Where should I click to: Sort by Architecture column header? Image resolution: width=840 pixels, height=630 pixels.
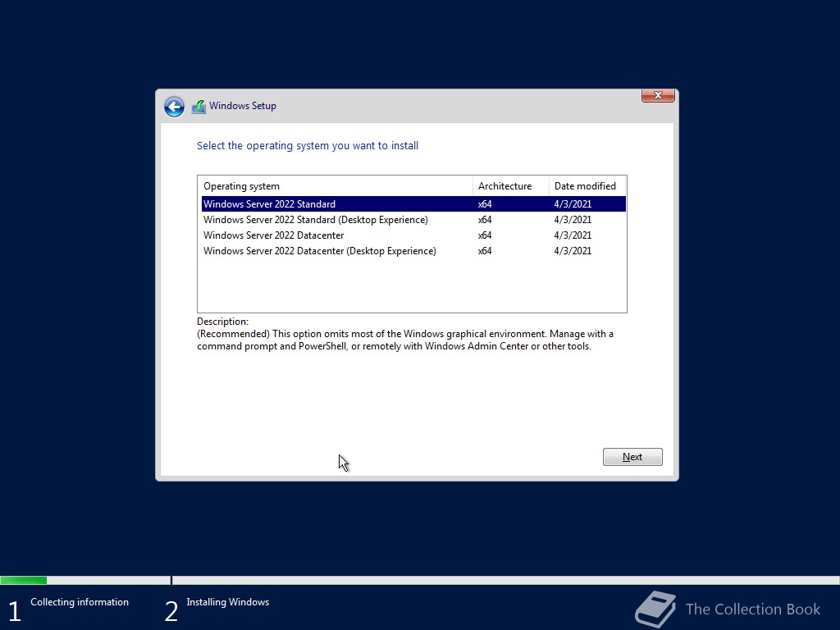(x=511, y=186)
